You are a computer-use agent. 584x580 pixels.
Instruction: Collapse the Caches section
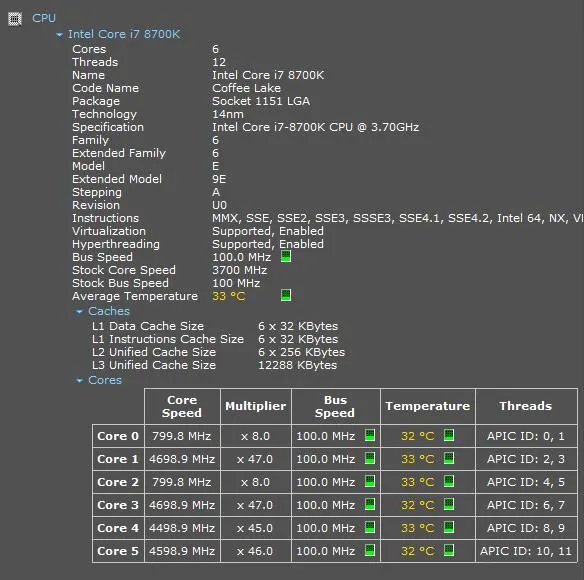pyautogui.click(x=79, y=311)
